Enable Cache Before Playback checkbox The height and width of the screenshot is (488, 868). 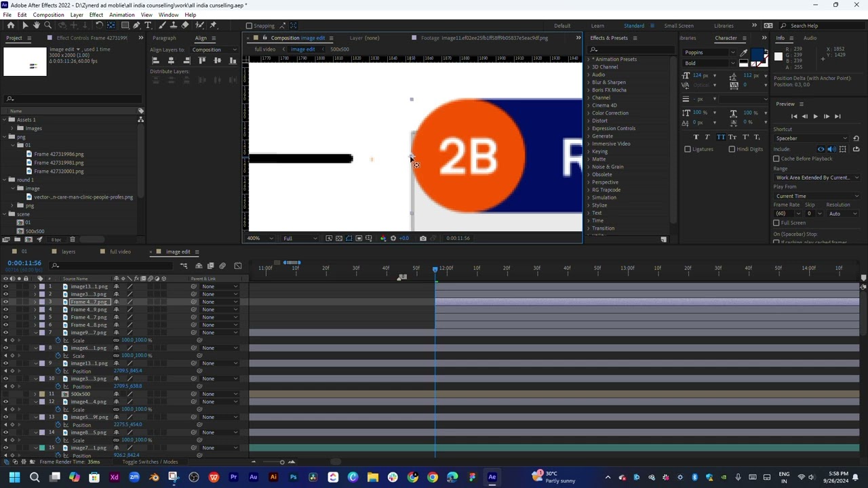(x=776, y=159)
